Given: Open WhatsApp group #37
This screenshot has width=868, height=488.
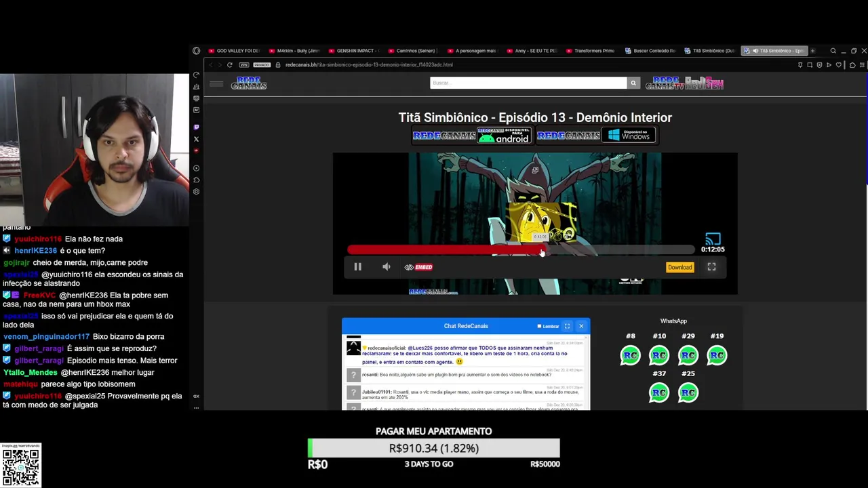Looking at the screenshot, I should tap(659, 392).
